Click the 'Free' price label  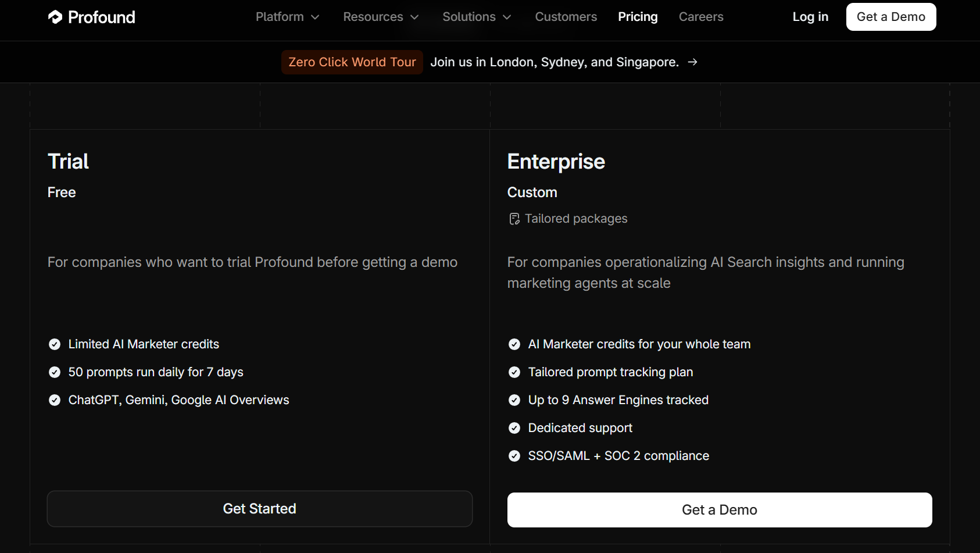(62, 192)
